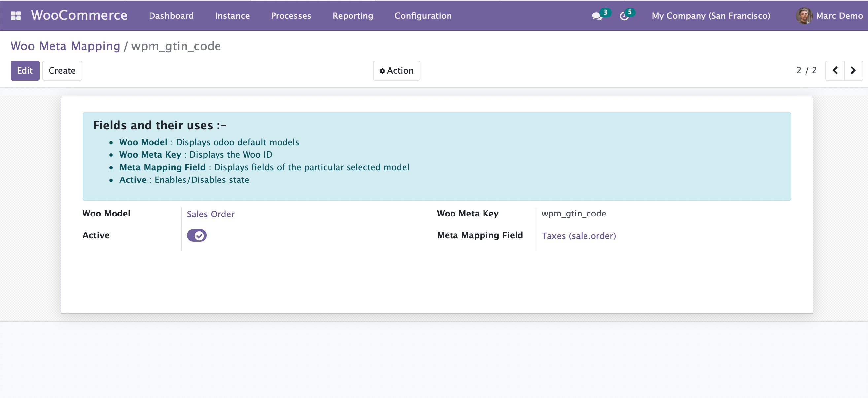Image resolution: width=868 pixels, height=398 pixels.
Task: Open the Action gear dropdown
Action: (x=396, y=70)
